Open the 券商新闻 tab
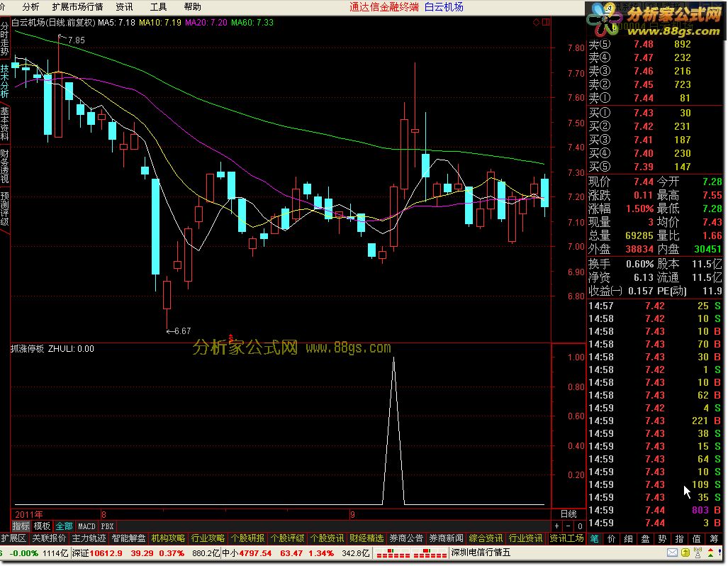Image resolution: width=728 pixels, height=566 pixels. (x=446, y=538)
